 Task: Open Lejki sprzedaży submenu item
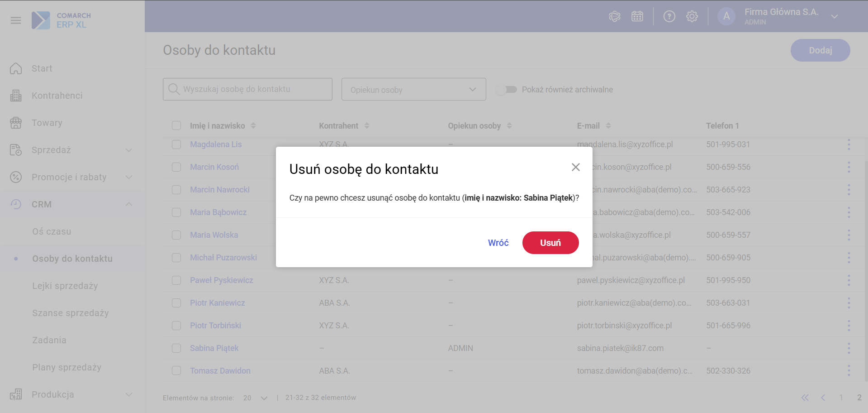[65, 286]
